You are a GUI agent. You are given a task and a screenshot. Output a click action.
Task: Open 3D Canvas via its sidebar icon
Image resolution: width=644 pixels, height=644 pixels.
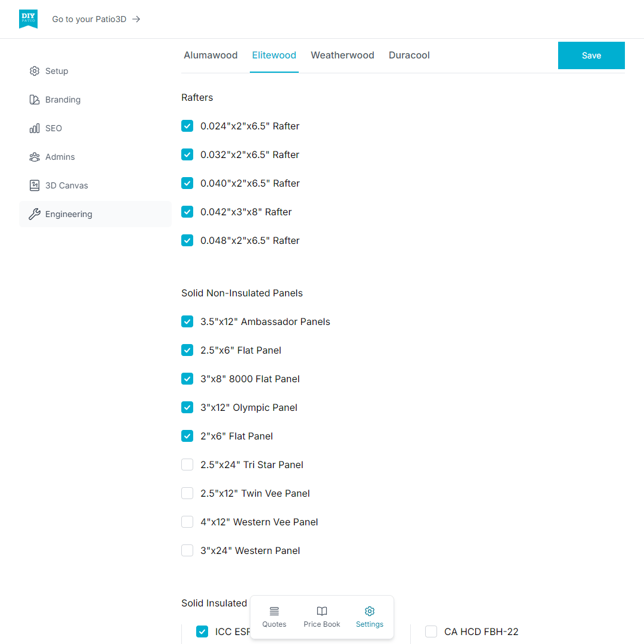(35, 185)
